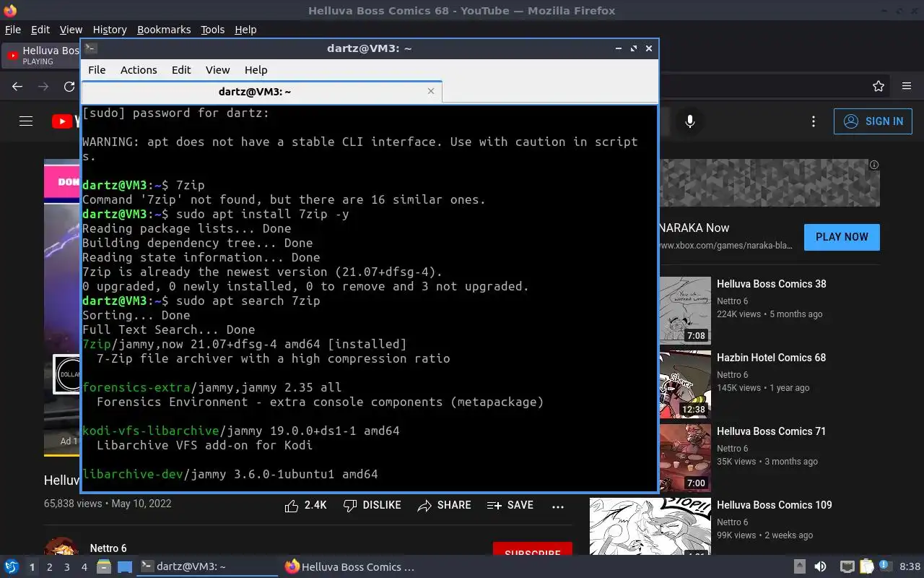Open the application launcher menu in taskbar
The image size is (924, 578).
point(11,567)
